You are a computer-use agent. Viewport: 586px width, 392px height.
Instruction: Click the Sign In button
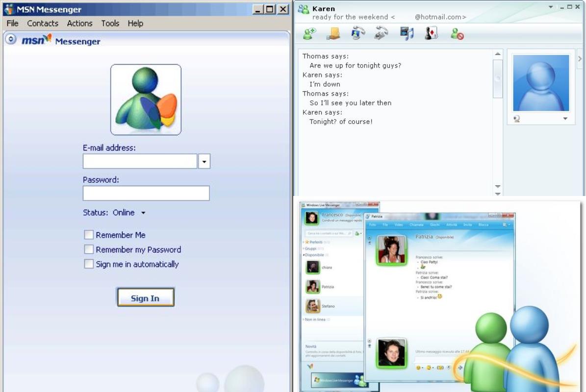click(145, 298)
